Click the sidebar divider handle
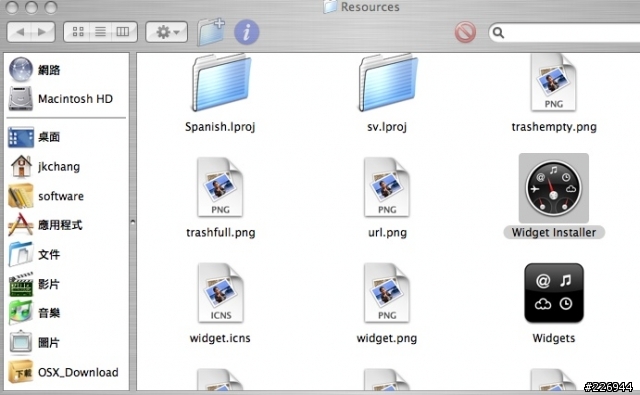 click(x=133, y=222)
